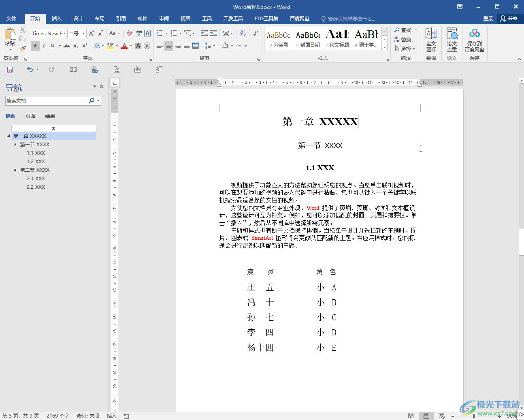Switch to the 审阅 ribbon tab
This screenshot has height=420, width=524.
(x=164, y=19)
